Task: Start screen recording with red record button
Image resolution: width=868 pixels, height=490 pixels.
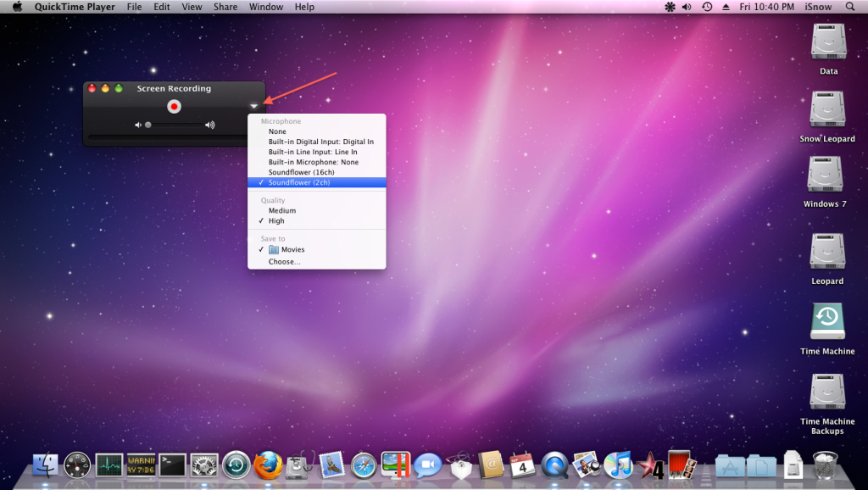Action: tap(174, 106)
